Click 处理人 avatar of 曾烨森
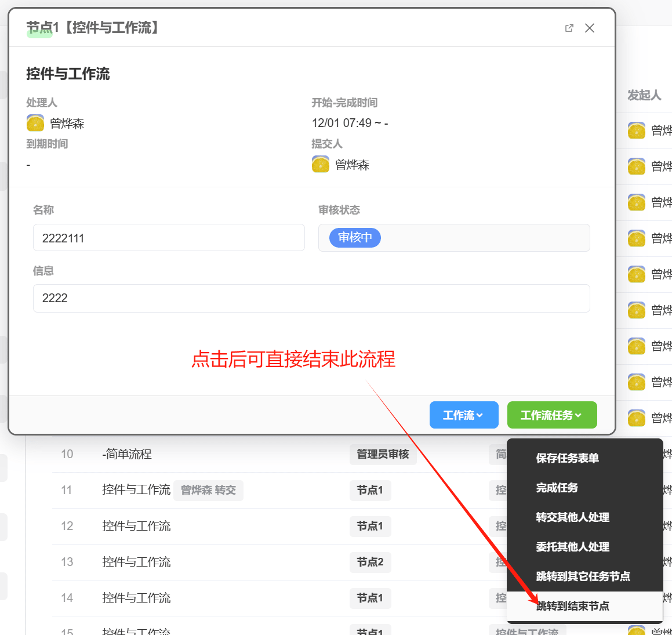 [35, 123]
